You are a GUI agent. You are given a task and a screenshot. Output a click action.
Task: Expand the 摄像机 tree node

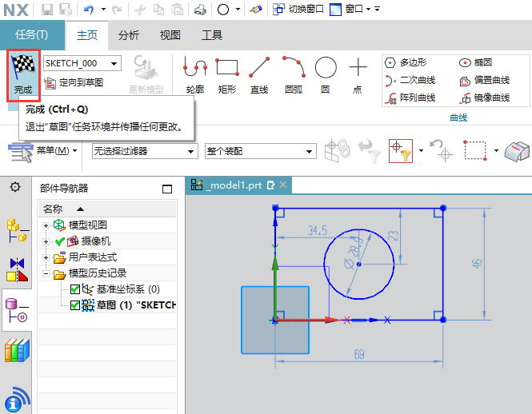[x=46, y=241]
